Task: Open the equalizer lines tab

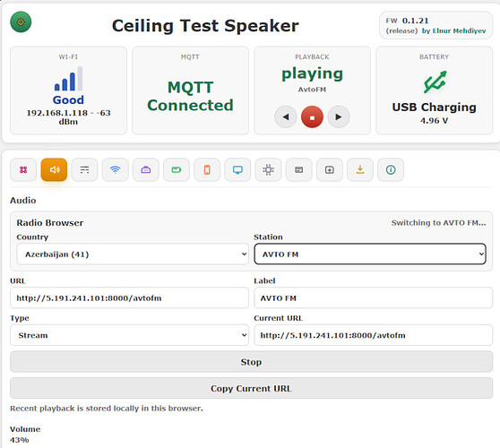Action: coord(84,169)
